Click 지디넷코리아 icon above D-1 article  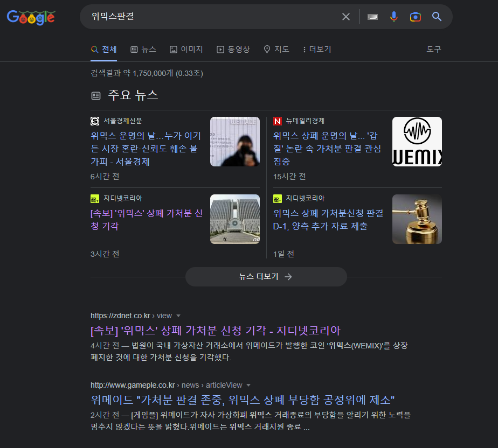(277, 199)
